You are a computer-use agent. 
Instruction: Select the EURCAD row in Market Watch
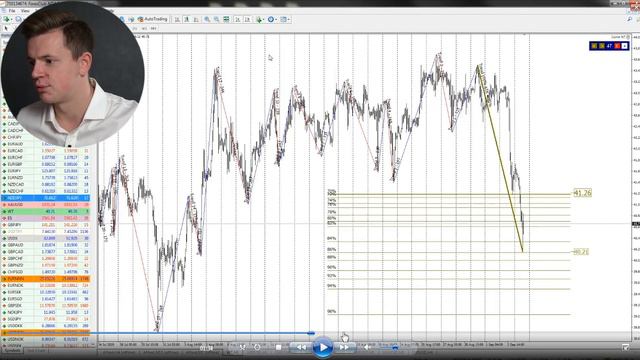click(x=46, y=151)
